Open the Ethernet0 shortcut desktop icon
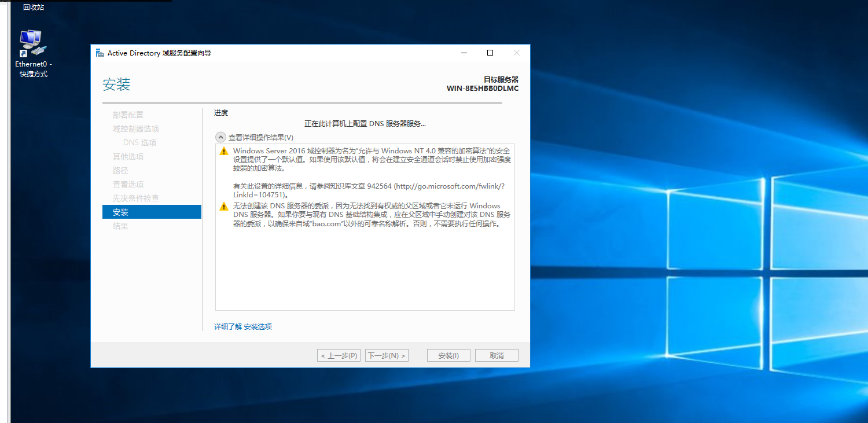868x423 pixels. 33,53
